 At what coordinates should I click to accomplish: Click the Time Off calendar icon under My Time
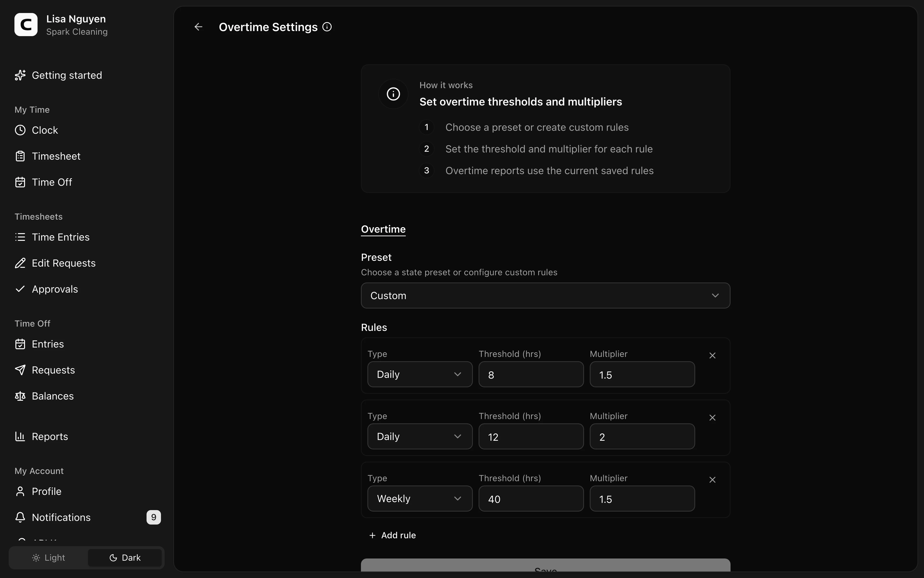pos(20,182)
